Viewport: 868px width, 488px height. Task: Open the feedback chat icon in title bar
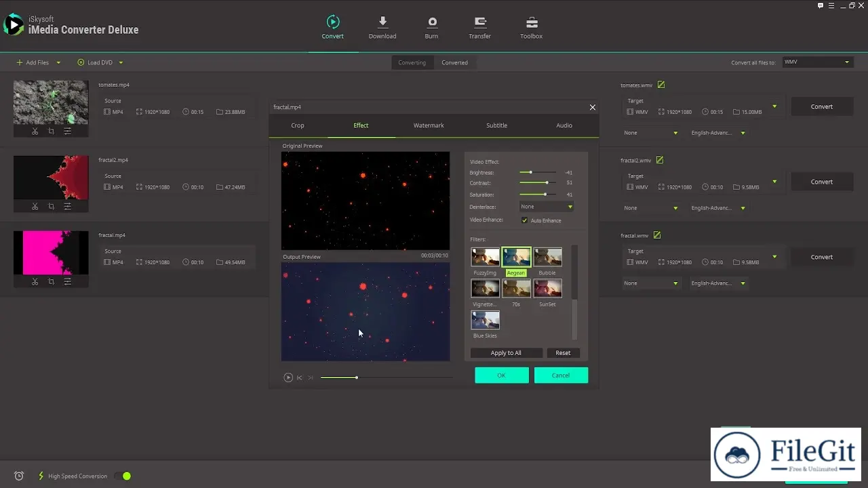[821, 5]
